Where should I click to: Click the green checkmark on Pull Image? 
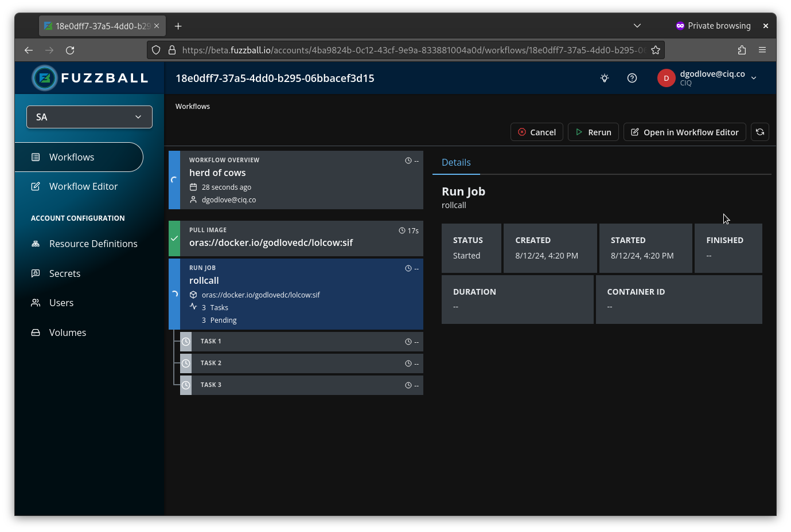click(x=174, y=238)
